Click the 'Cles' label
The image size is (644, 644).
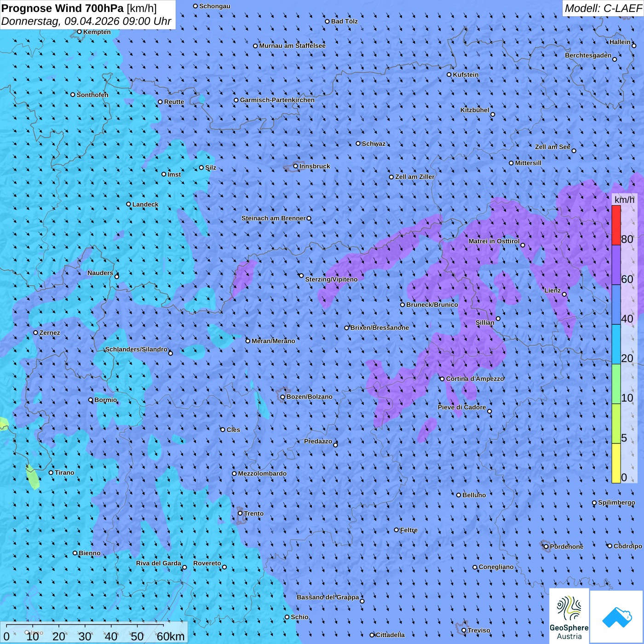tap(233, 430)
